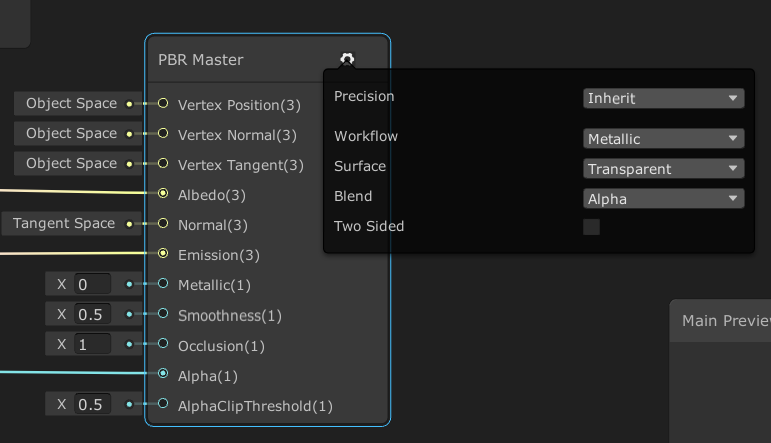Open the Workflow dropdown showing Metallic
The width and height of the screenshot is (771, 443).
coord(663,138)
